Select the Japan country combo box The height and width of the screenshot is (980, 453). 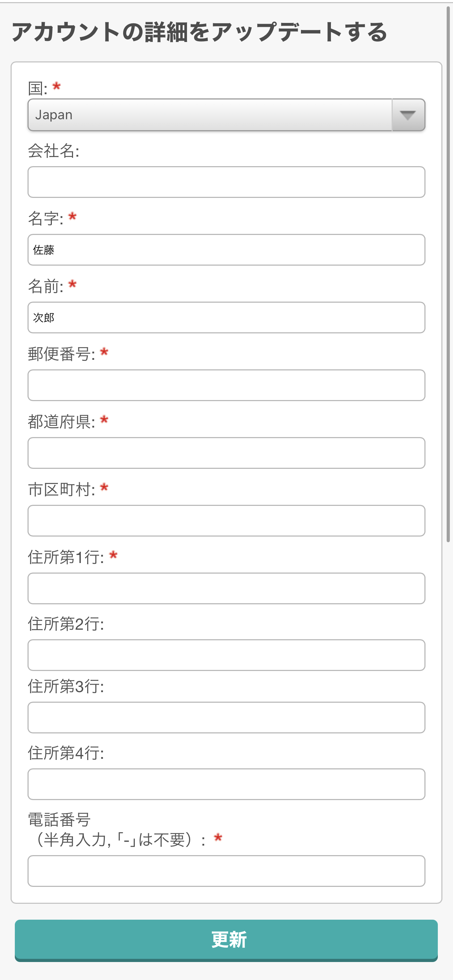pyautogui.click(x=210, y=115)
